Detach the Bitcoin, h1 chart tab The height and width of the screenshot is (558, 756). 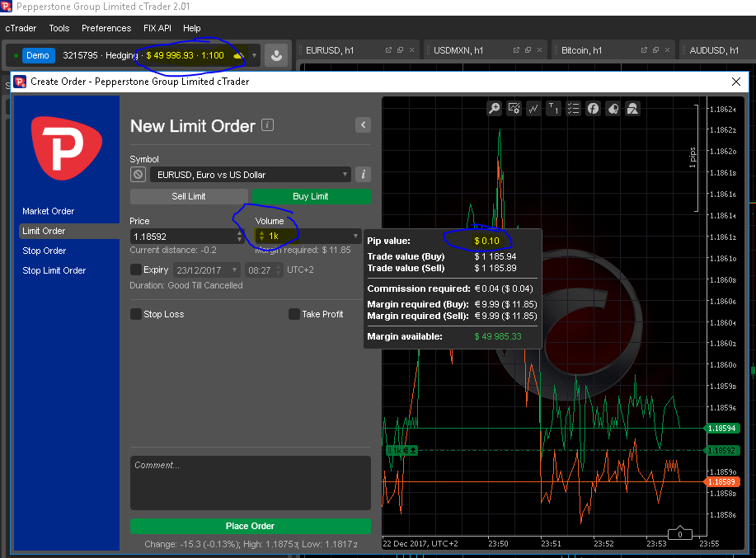pyautogui.click(x=644, y=50)
